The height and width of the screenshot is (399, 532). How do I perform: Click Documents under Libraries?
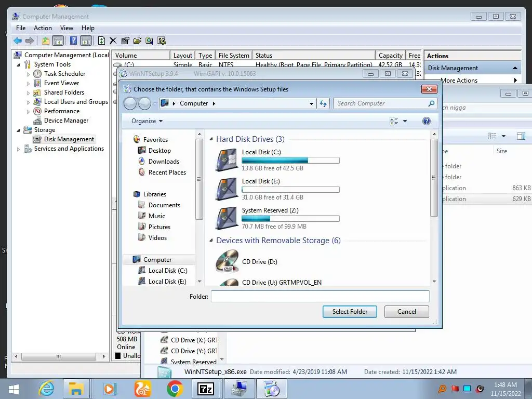(x=164, y=205)
